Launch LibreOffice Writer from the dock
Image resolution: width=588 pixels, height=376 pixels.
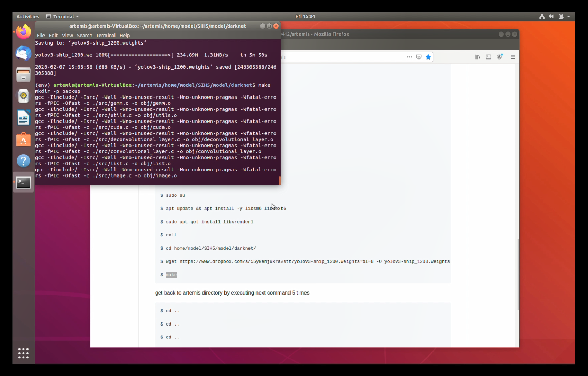point(23,118)
